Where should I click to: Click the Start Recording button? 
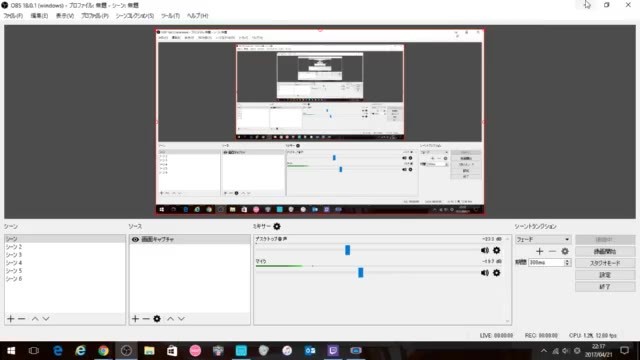(x=605, y=251)
